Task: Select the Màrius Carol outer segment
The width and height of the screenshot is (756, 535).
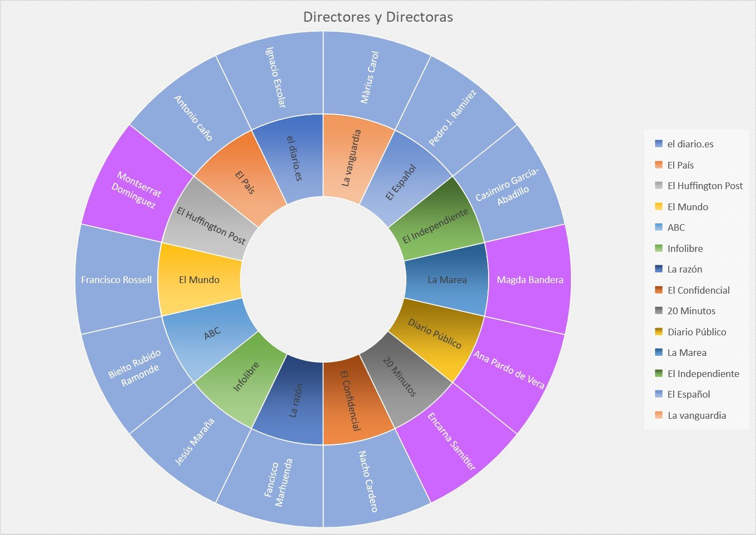Action: point(370,78)
